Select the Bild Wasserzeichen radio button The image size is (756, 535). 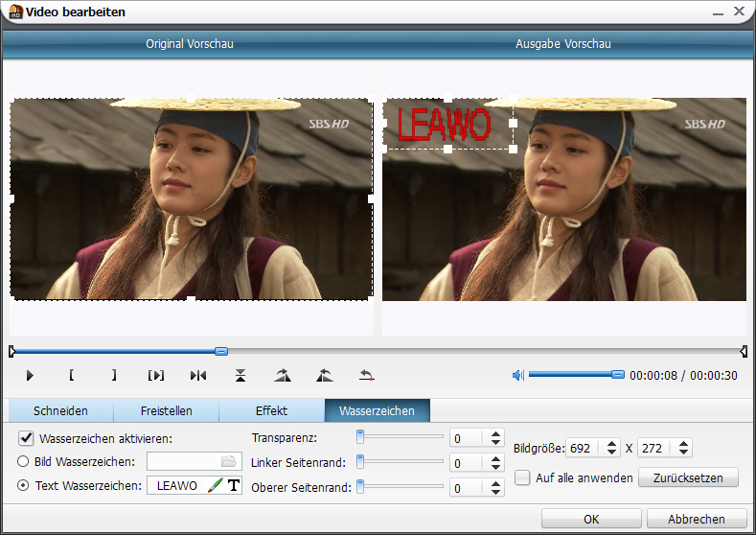(x=25, y=462)
